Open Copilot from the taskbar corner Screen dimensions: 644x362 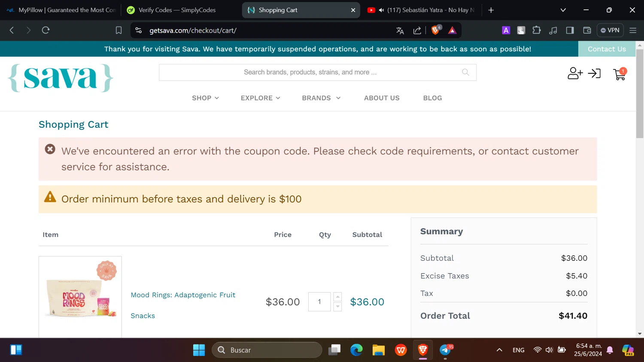[x=628, y=350]
